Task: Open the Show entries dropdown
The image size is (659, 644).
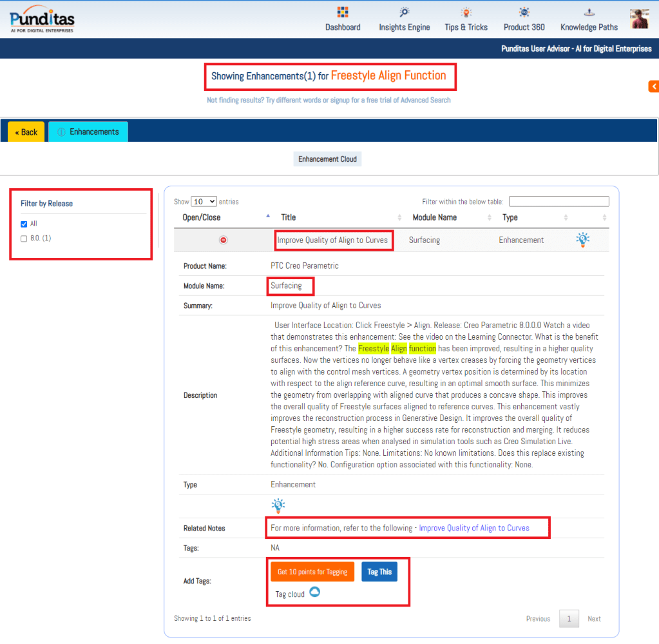Action: tap(204, 202)
